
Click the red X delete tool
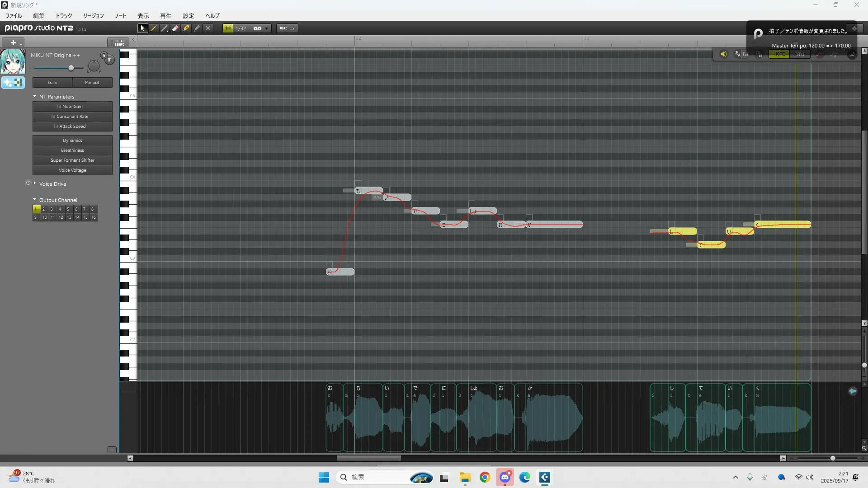coord(208,28)
